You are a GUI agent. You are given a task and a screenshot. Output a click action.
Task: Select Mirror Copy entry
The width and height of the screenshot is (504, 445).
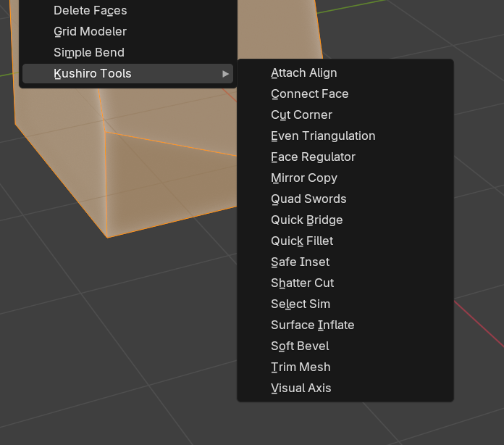pyautogui.click(x=345, y=178)
